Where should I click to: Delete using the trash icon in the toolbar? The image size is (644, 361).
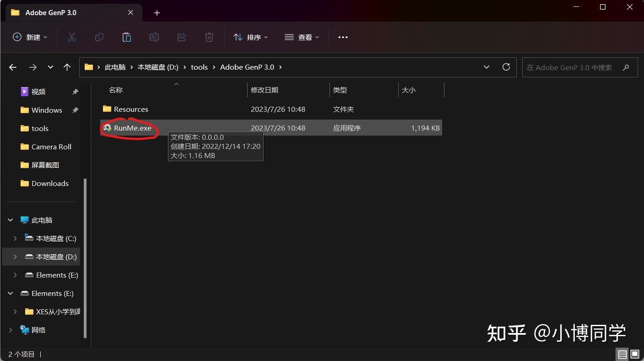pyautogui.click(x=209, y=37)
